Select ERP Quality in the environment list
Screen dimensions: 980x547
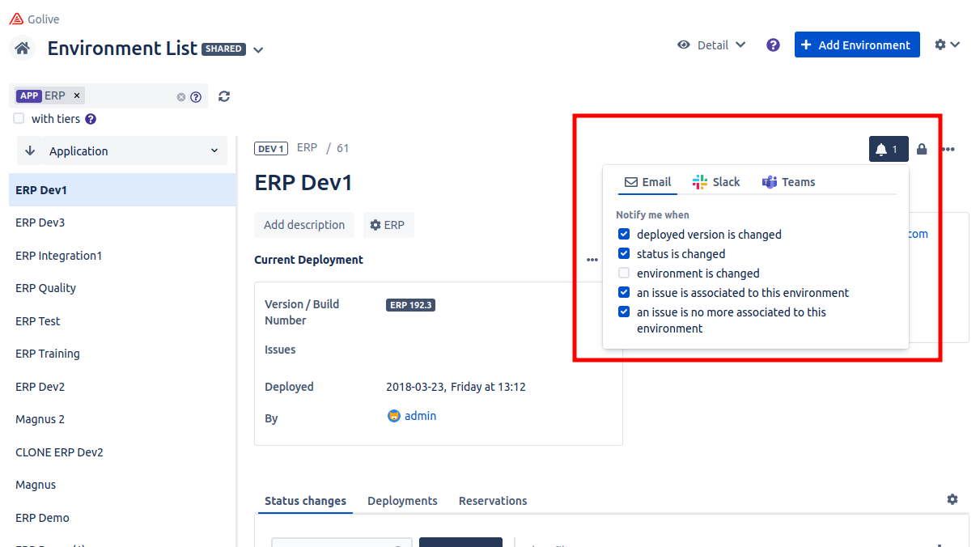tap(46, 288)
